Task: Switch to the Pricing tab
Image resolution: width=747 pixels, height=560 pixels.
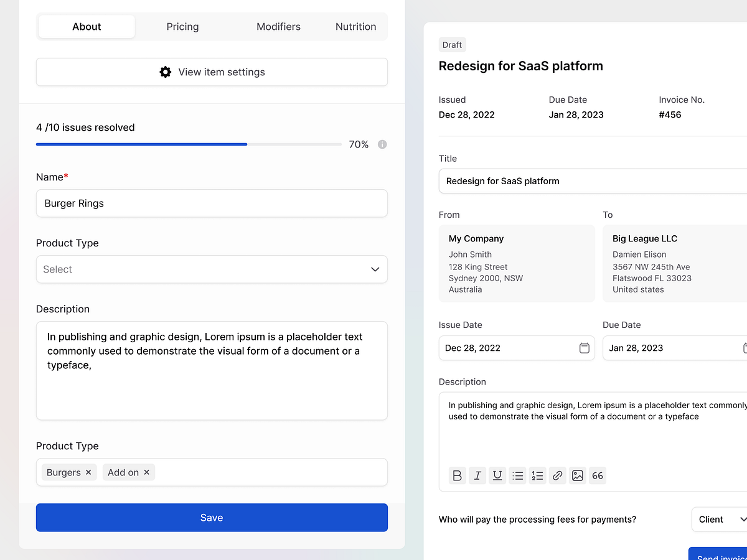Action: [182, 26]
